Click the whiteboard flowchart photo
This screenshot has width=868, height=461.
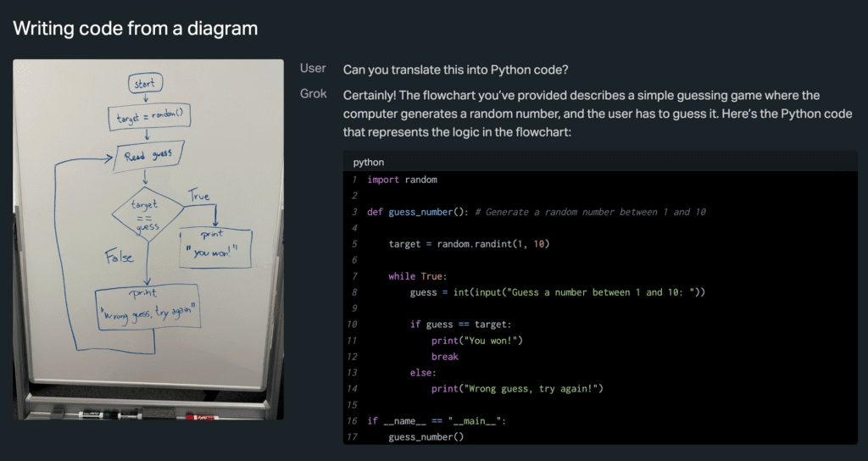[x=148, y=239]
